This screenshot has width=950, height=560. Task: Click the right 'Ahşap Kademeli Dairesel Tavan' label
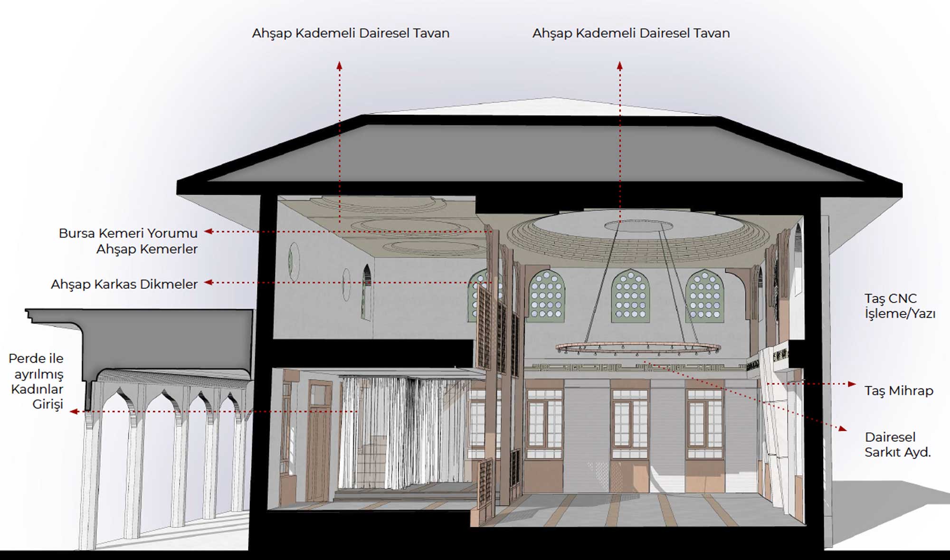(631, 33)
